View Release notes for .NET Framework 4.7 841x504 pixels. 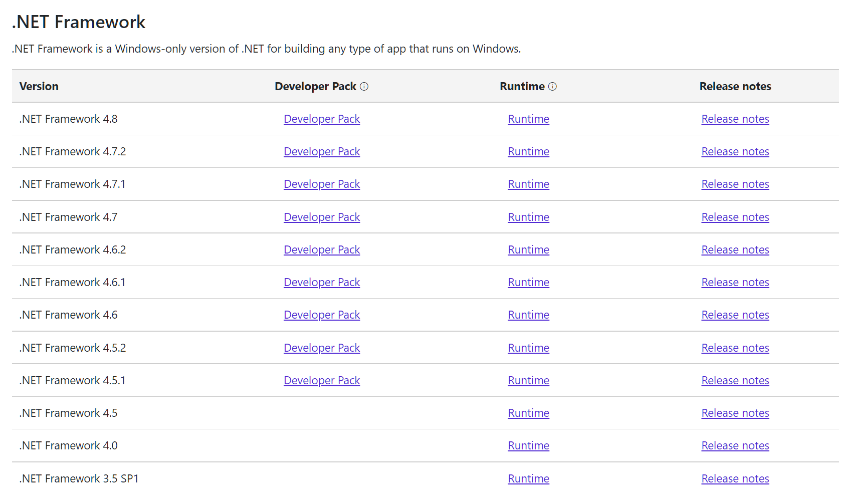click(735, 217)
